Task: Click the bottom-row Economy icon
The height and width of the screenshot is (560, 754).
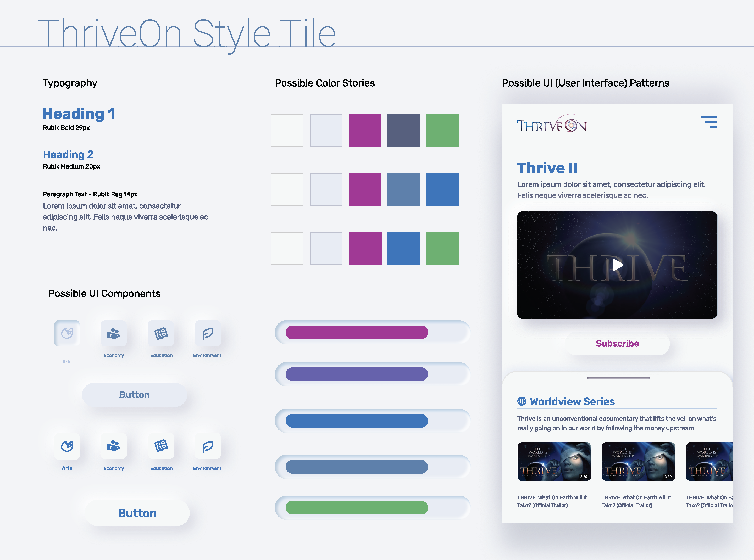Action: point(114,446)
